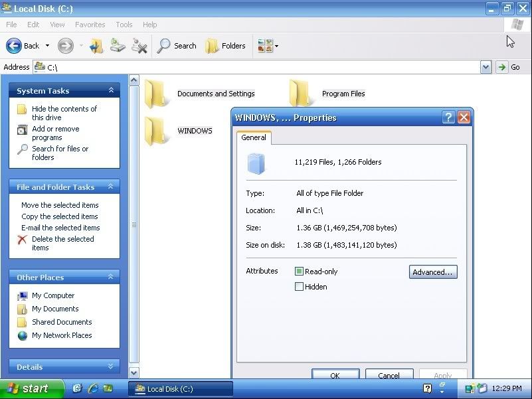Toggle the Read-only attribute checkbox
This screenshot has width=532, height=399.
[x=299, y=272]
